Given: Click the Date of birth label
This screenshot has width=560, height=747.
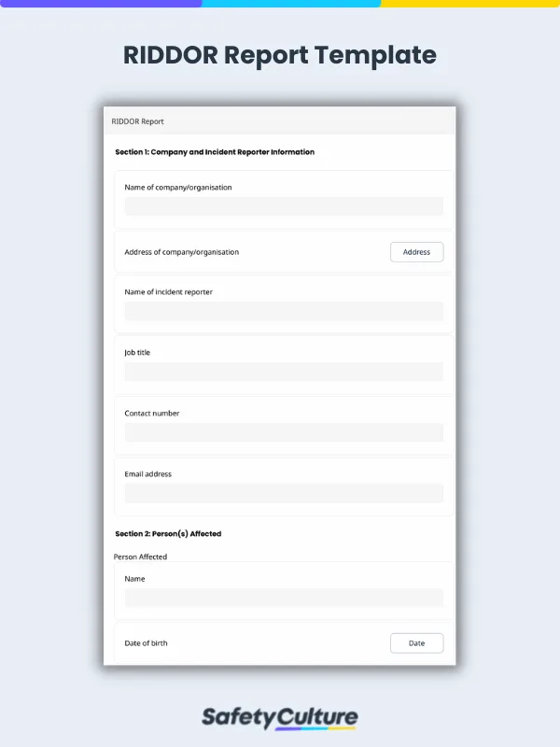Looking at the screenshot, I should [147, 643].
